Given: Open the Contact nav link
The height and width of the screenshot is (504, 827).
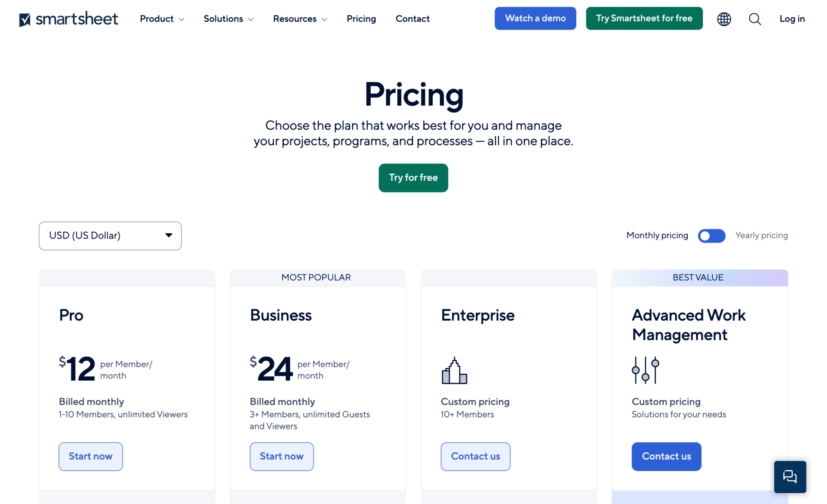Looking at the screenshot, I should tap(412, 19).
